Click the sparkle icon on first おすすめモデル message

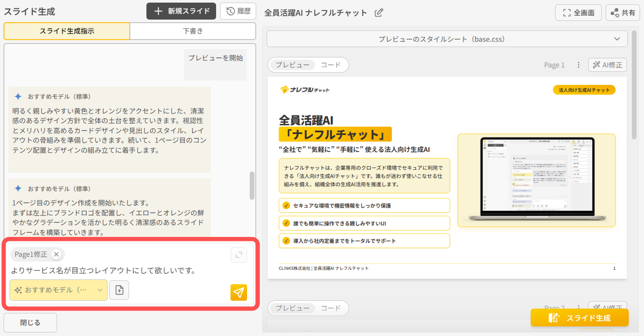pos(18,96)
